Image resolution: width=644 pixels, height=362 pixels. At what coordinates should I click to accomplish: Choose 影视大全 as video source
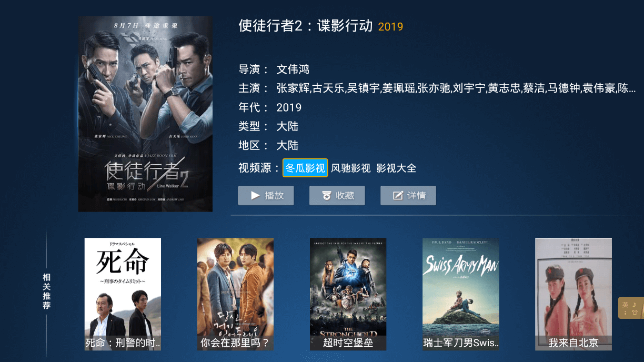pos(396,168)
